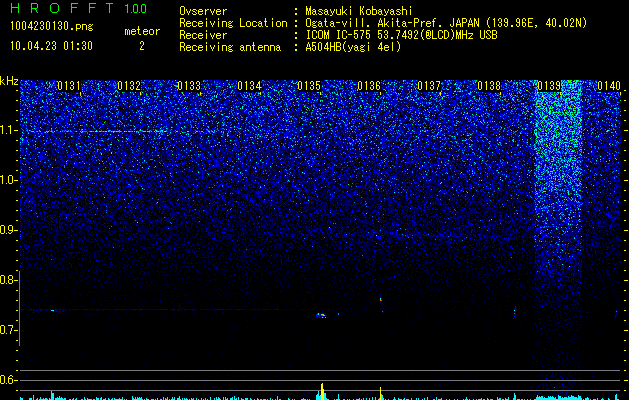Click the 0.8 kHz axis label
The width and height of the screenshot is (629, 400).
tap(9, 280)
